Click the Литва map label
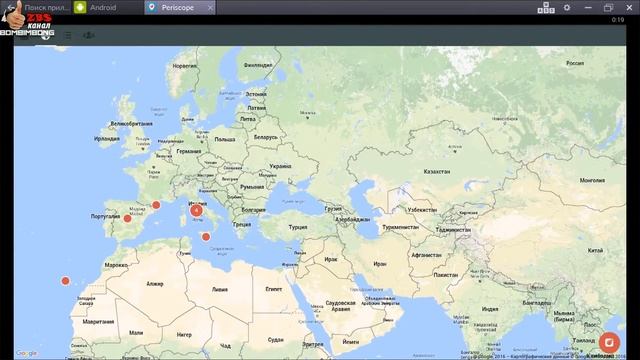This screenshot has width=640, height=360. pos(248,119)
